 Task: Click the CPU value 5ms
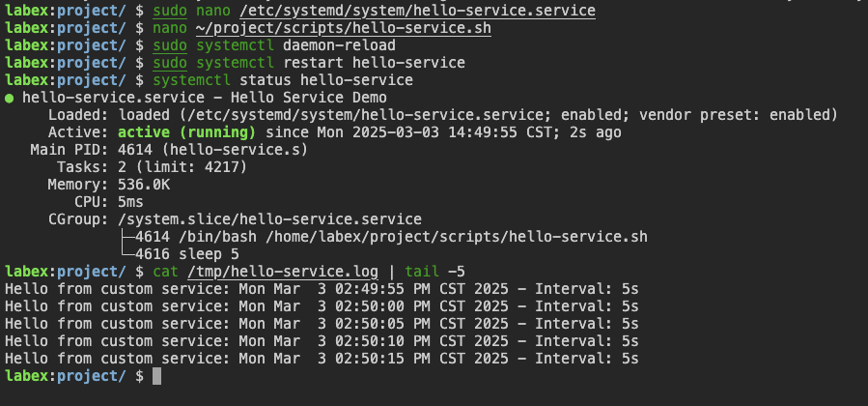pos(131,202)
